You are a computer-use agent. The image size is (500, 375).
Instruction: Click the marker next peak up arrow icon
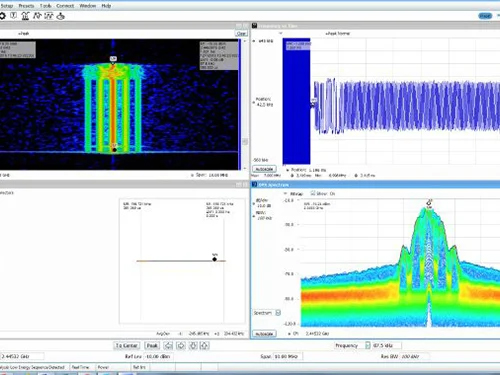(205, 345)
